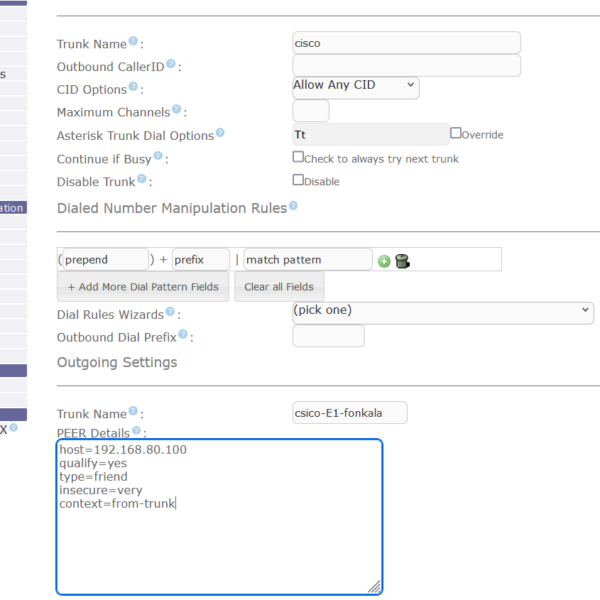
Task: Click the Outbound Dial Prefix input field
Action: (x=328, y=337)
